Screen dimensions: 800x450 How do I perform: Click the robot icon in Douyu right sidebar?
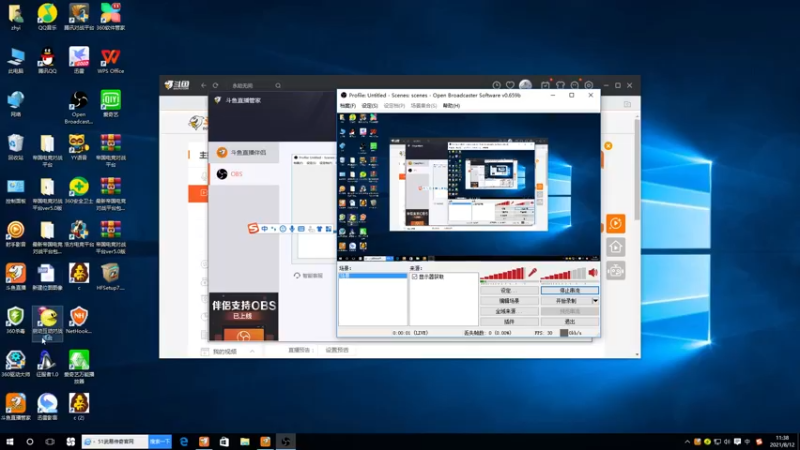coord(616,270)
